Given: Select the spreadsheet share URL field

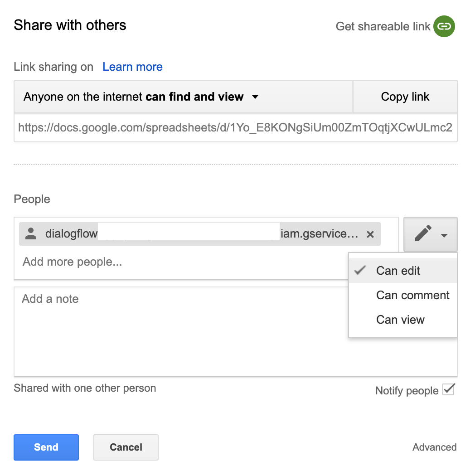Looking at the screenshot, I should pos(235,128).
